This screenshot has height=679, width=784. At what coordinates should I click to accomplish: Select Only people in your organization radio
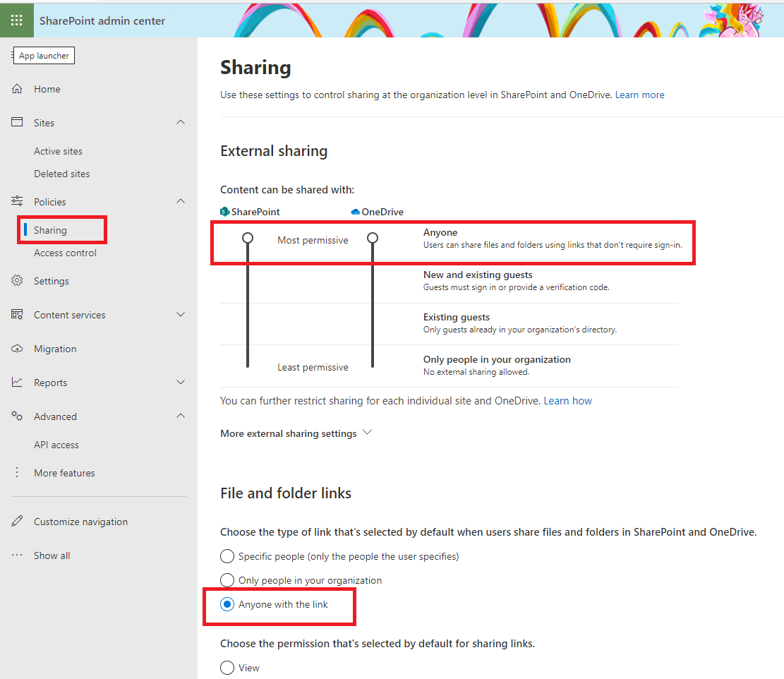[227, 580]
